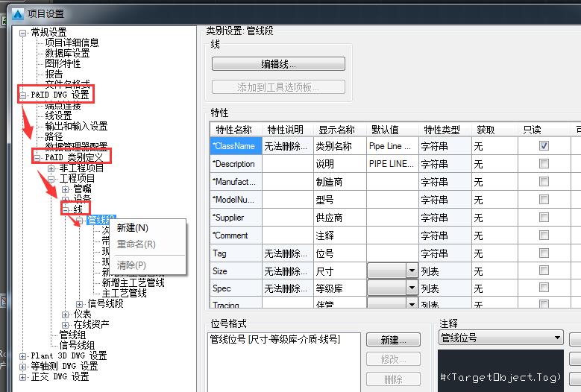Collapse the P&ID DWG 设置 node

click(23, 95)
